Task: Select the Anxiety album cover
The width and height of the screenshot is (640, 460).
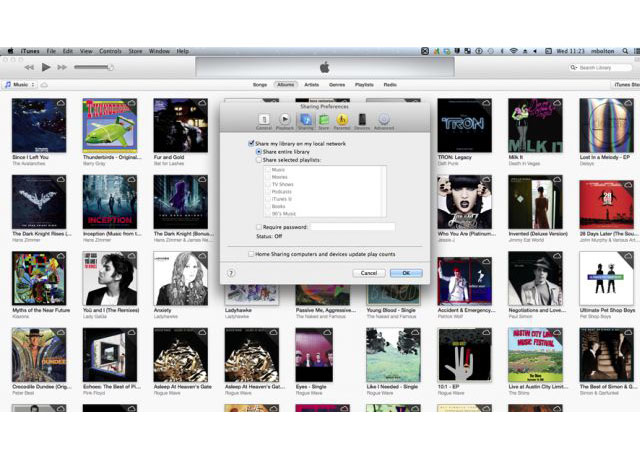Action: click(180, 278)
